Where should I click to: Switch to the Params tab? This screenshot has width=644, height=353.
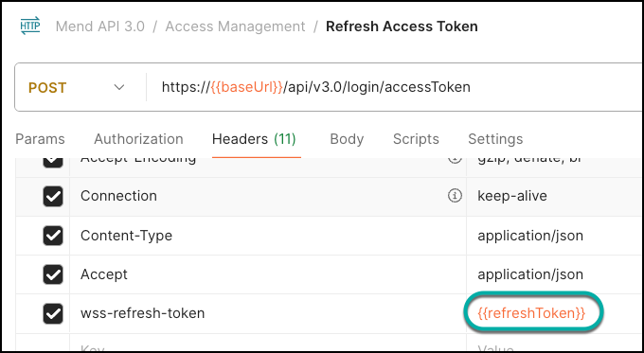40,139
